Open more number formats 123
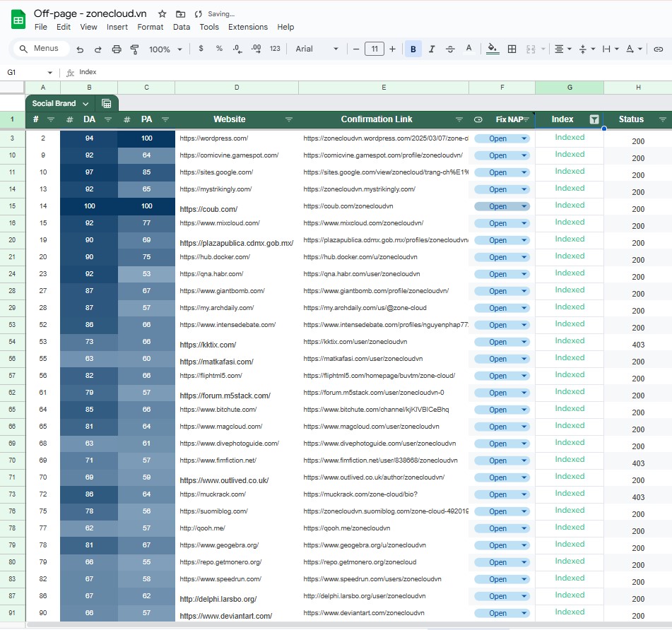Image resolution: width=672 pixels, height=630 pixels. [x=275, y=49]
